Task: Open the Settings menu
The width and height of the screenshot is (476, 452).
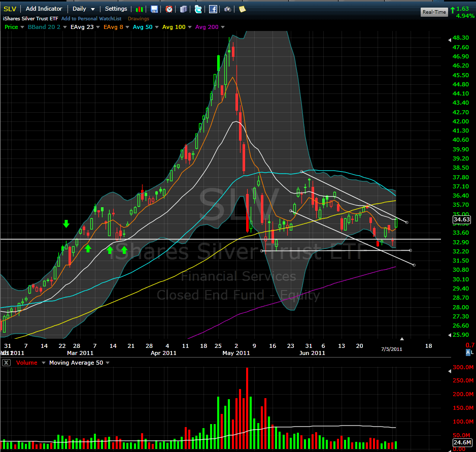Action: (x=116, y=9)
